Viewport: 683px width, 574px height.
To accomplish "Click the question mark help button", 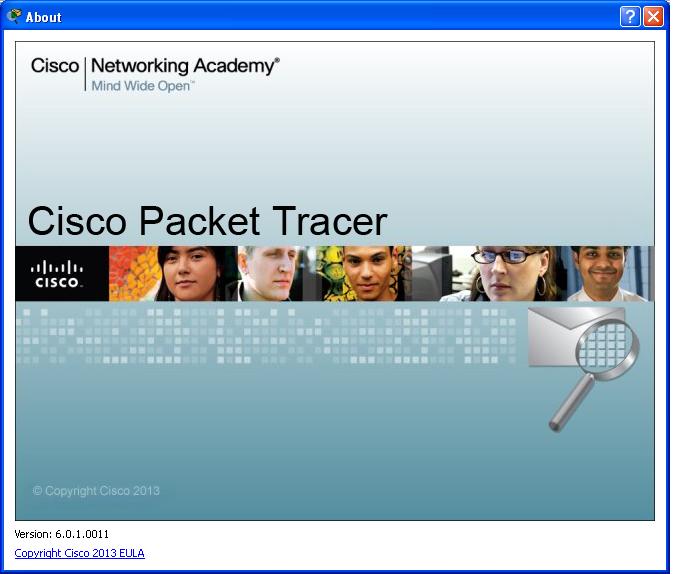I will click(629, 17).
